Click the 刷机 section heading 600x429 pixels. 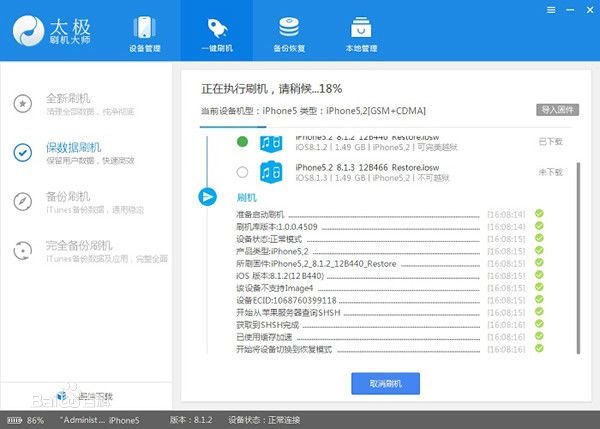[247, 197]
